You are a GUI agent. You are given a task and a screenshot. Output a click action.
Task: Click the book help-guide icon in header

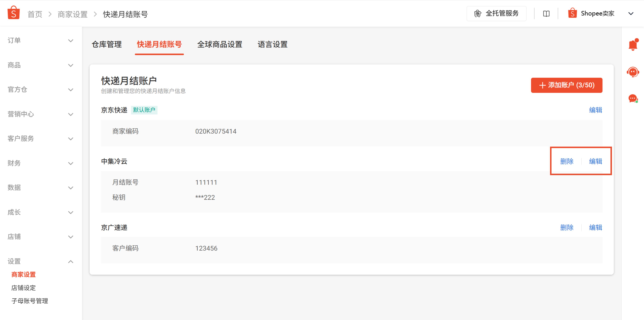[546, 14]
